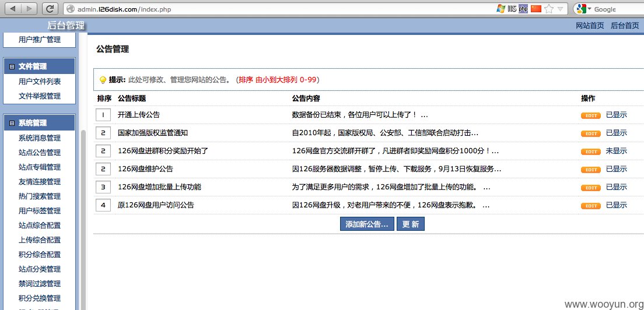Click the lightbulb tip icon
The height and width of the screenshot is (310, 644).
point(103,80)
